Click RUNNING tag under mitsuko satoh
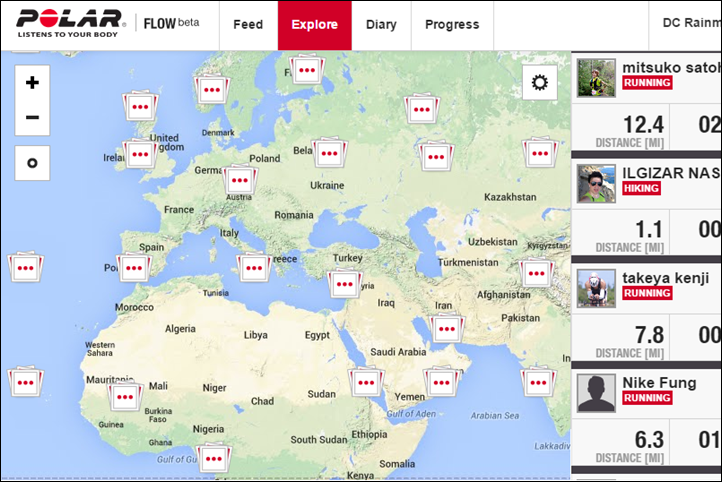The image size is (722, 482). 647,83
